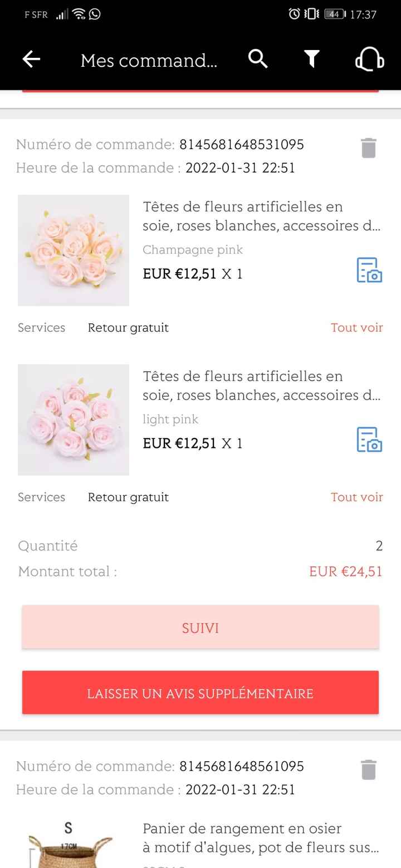Image resolution: width=401 pixels, height=868 pixels.
Task: Open snapshot icon for Champagne pink roses
Action: (369, 270)
